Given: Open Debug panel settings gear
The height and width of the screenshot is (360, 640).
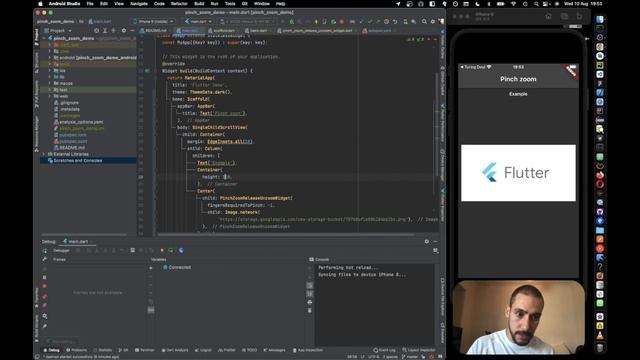Looking at the screenshot, I should pos(427,241).
